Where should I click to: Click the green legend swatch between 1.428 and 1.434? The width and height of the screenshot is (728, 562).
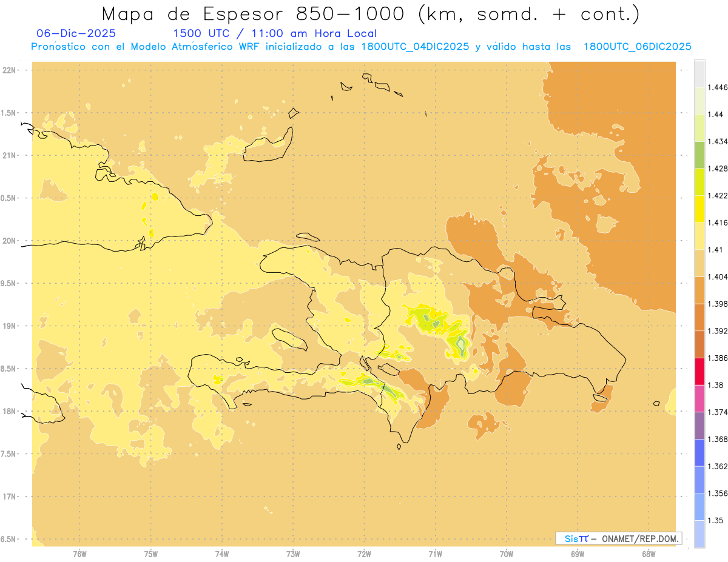[x=699, y=155]
